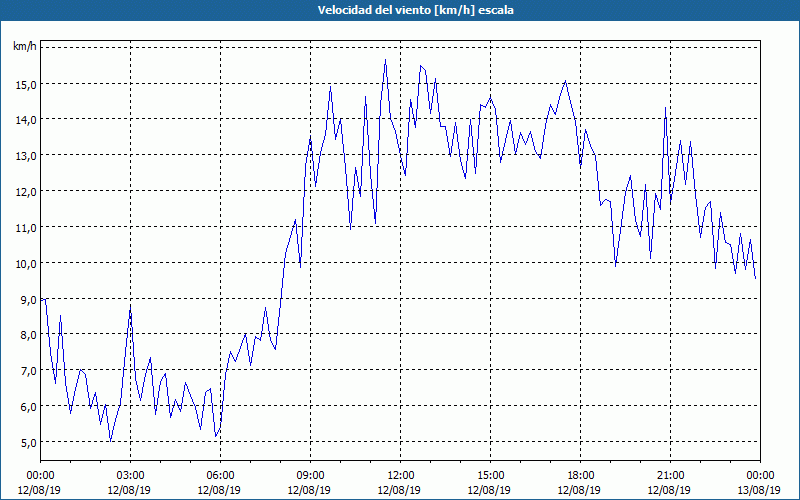Select the 12,0 y-axis value
The height and width of the screenshot is (500, 800).
pos(26,192)
